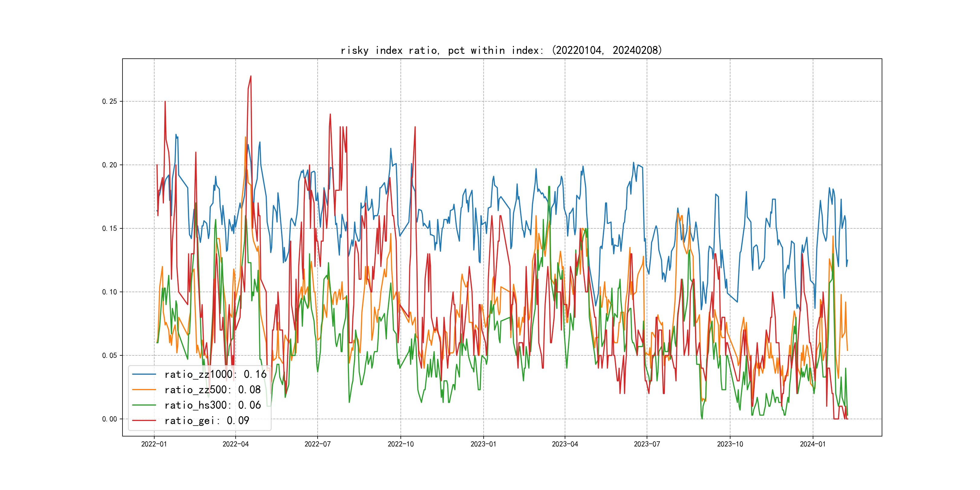Click the blue ratio_zz1000 legend line
The image size is (980, 490).
(144, 374)
